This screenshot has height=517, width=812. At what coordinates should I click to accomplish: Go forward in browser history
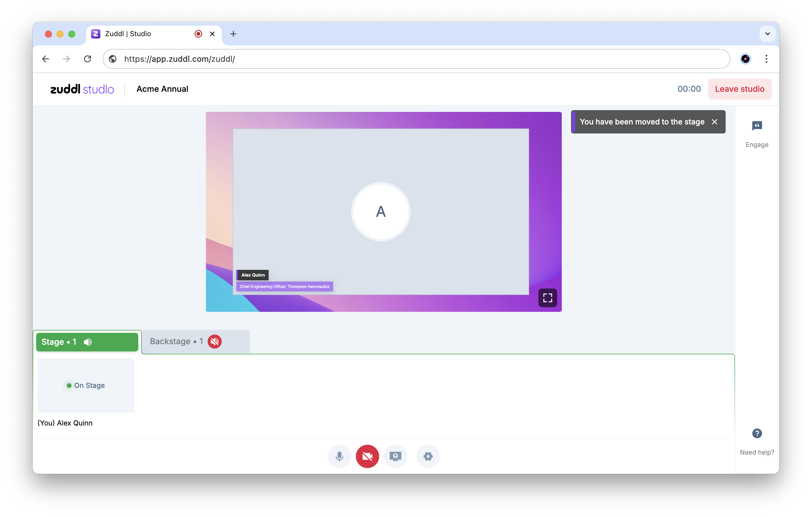click(x=66, y=59)
